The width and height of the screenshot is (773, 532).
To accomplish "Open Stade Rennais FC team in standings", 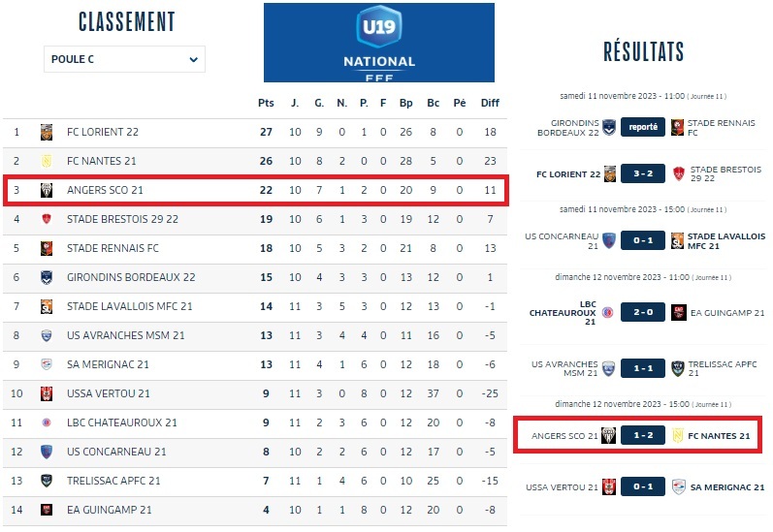I will [113, 248].
